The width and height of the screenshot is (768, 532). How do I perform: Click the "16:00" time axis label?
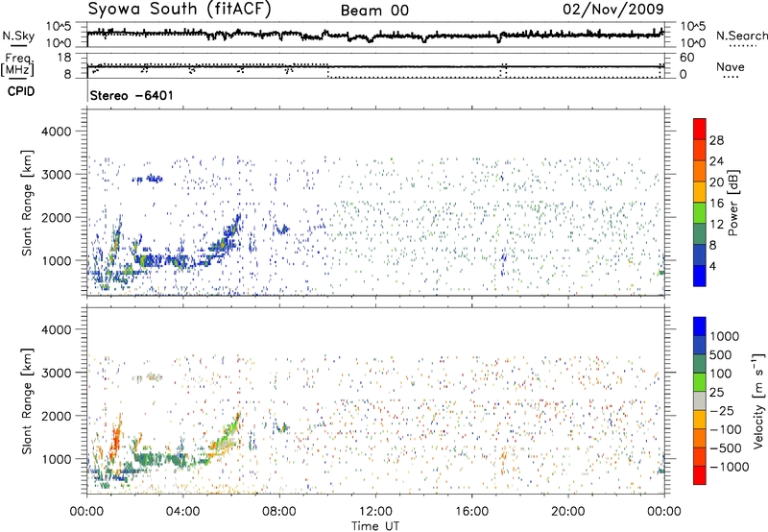(x=471, y=512)
